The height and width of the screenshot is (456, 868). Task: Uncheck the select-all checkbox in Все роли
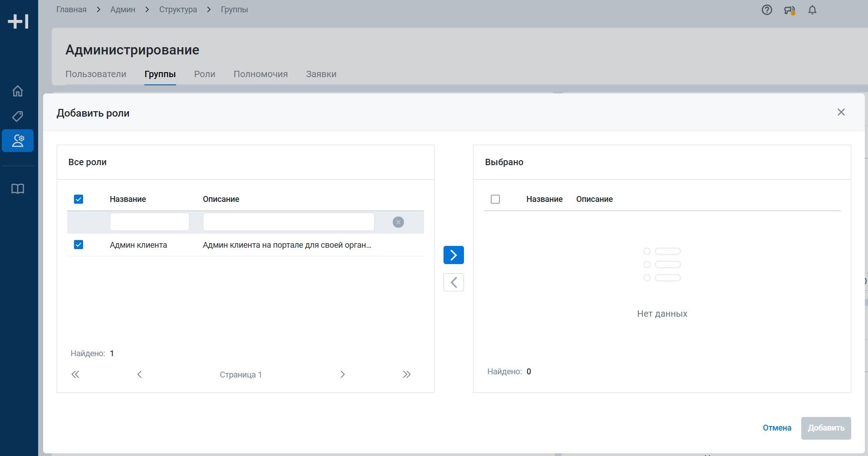click(79, 199)
